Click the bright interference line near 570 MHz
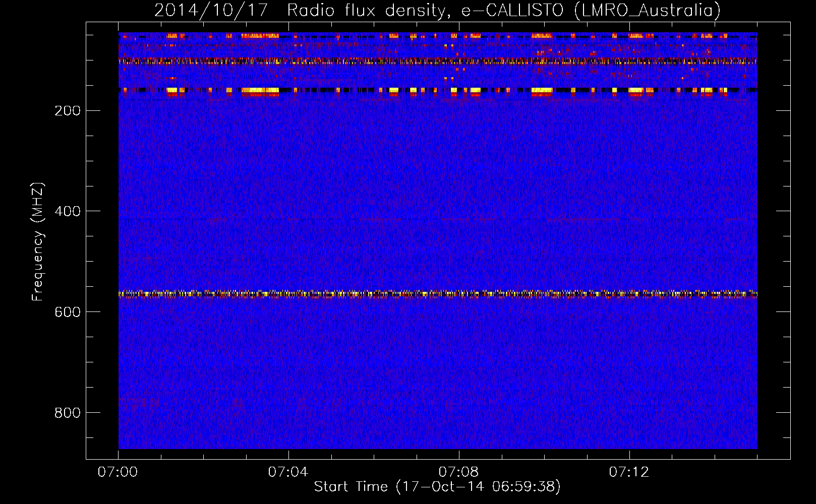Image resolution: width=816 pixels, height=504 pixels. point(438,294)
